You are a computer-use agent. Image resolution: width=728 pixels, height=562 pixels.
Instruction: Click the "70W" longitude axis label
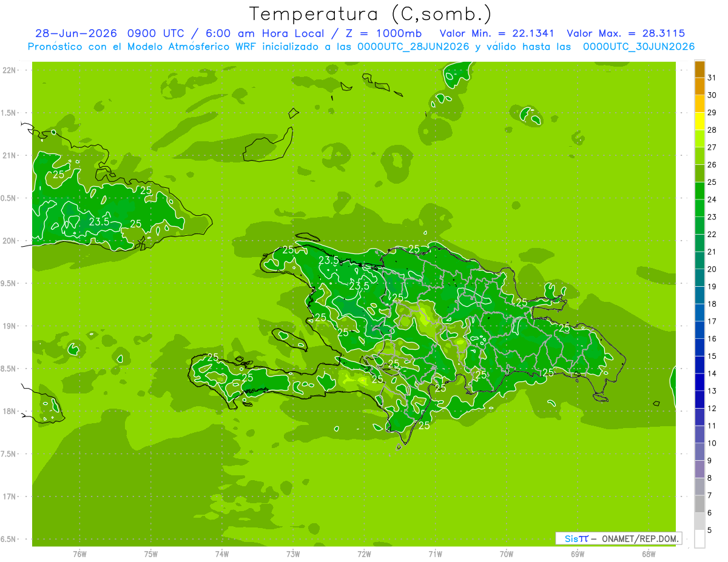[x=507, y=554]
